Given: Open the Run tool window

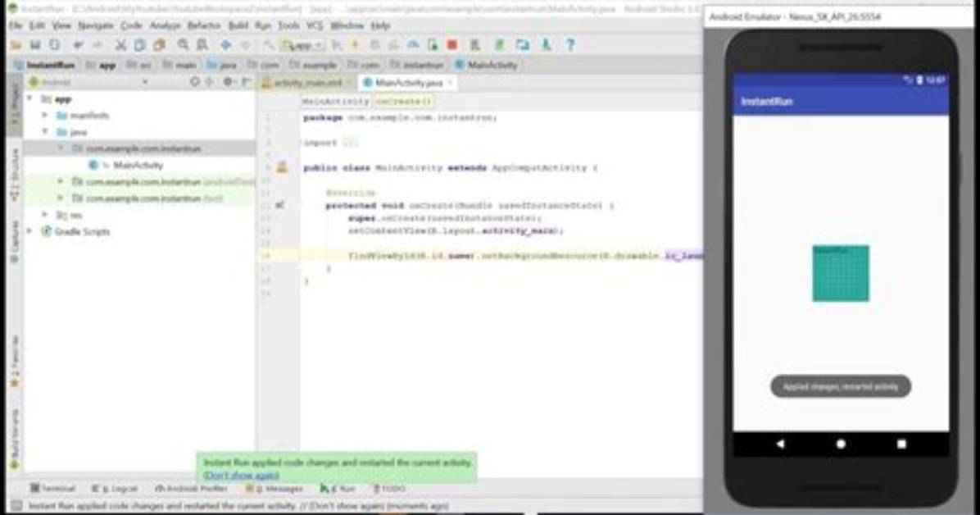Looking at the screenshot, I should [338, 488].
